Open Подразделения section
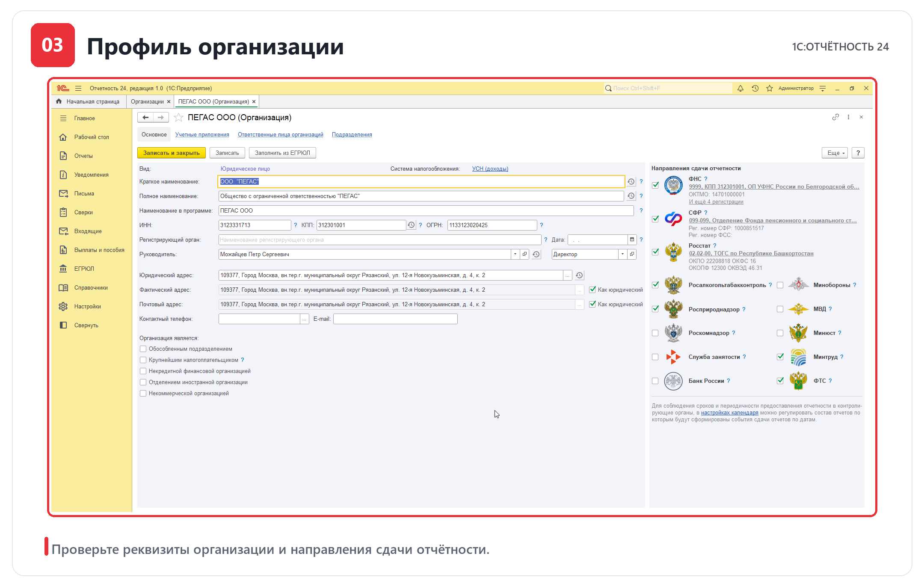 tap(352, 135)
